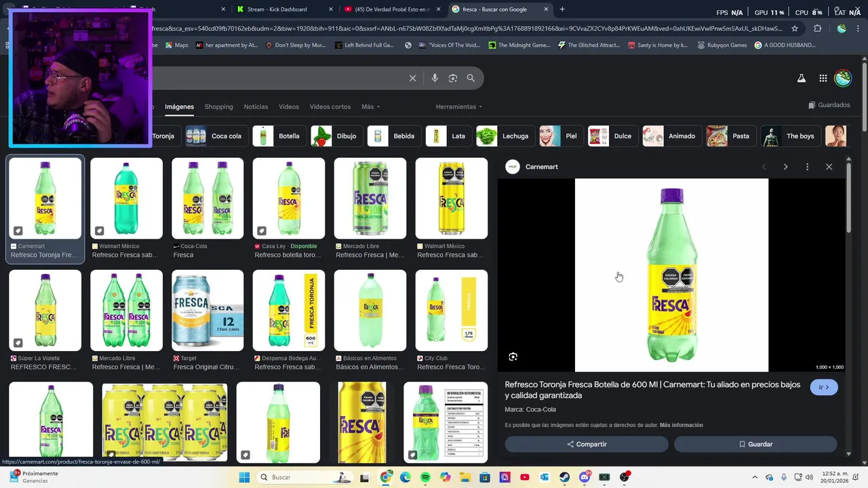This screenshot has width=868, height=488.
Task: Show hidden system tray icons
Action: coord(755,477)
